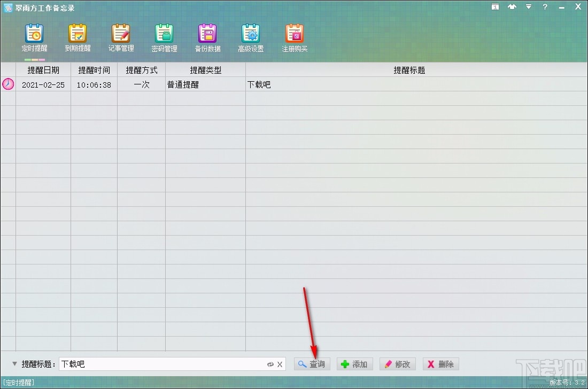This screenshot has height=389, width=588.
Task: Open the 到期提醒 due reminder section
Action: [x=78, y=38]
